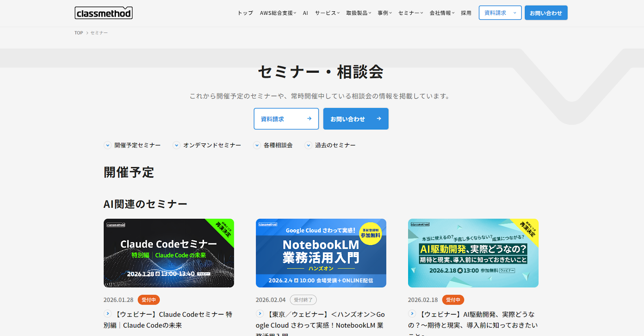Click the classmethod logo
This screenshot has width=644, height=336.
pyautogui.click(x=103, y=13)
